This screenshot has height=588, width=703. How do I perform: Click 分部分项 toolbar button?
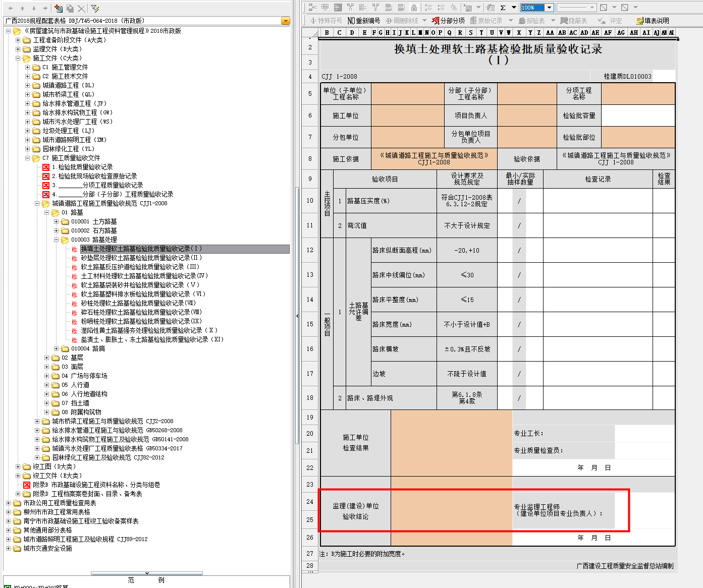tap(449, 21)
